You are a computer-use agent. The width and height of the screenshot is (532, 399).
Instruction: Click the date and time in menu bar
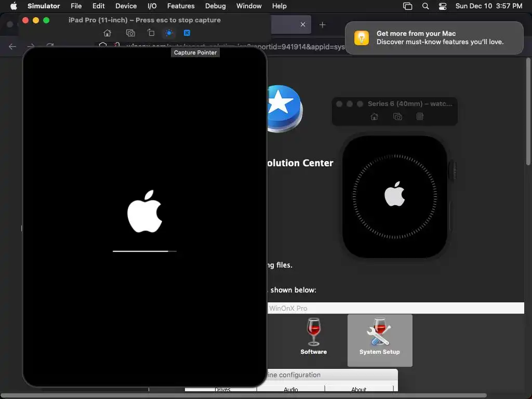pyautogui.click(x=488, y=6)
